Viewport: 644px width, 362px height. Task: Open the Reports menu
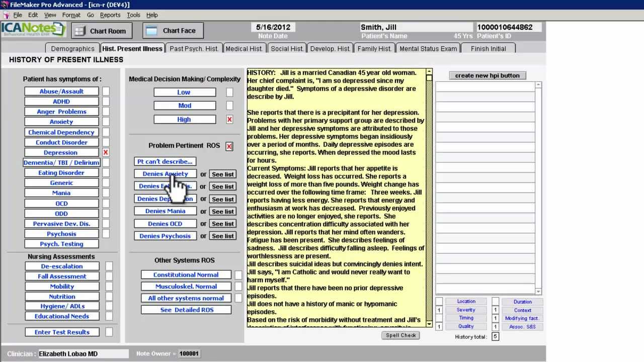coord(110,15)
